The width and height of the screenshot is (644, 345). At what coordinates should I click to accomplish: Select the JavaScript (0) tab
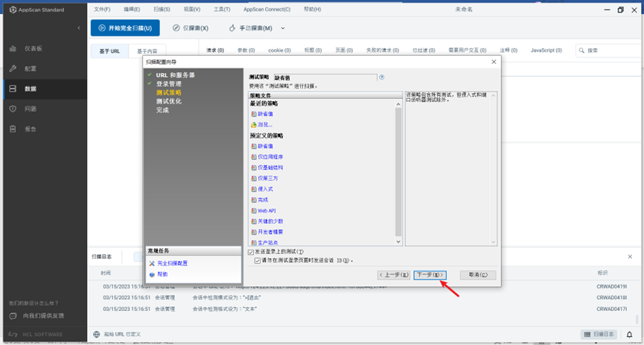pyautogui.click(x=546, y=50)
